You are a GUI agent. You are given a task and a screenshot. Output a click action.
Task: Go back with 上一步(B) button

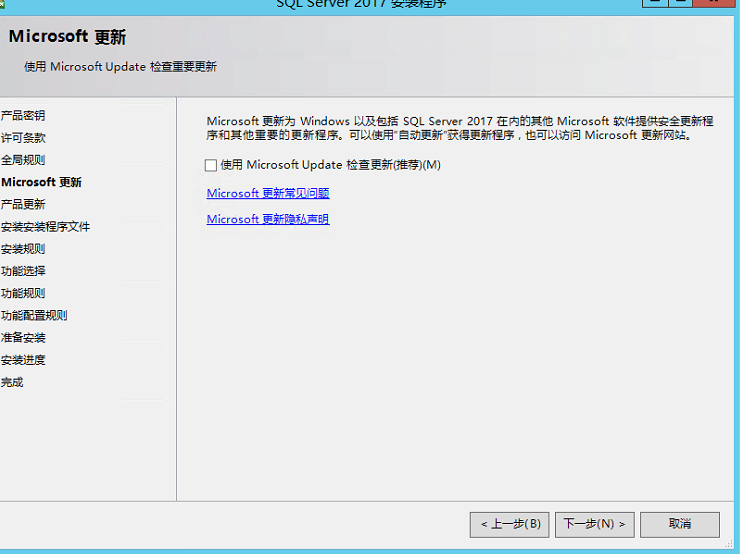click(509, 524)
